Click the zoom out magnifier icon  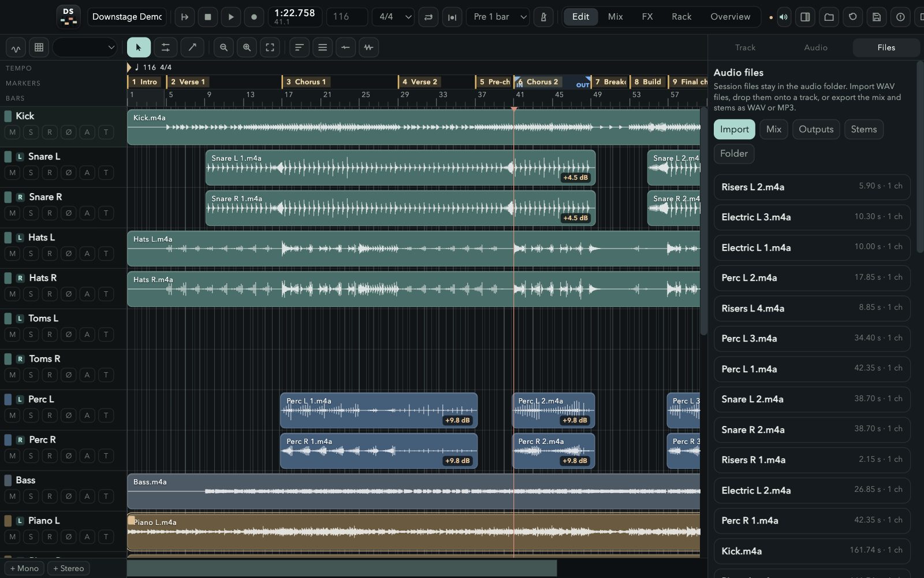click(223, 47)
